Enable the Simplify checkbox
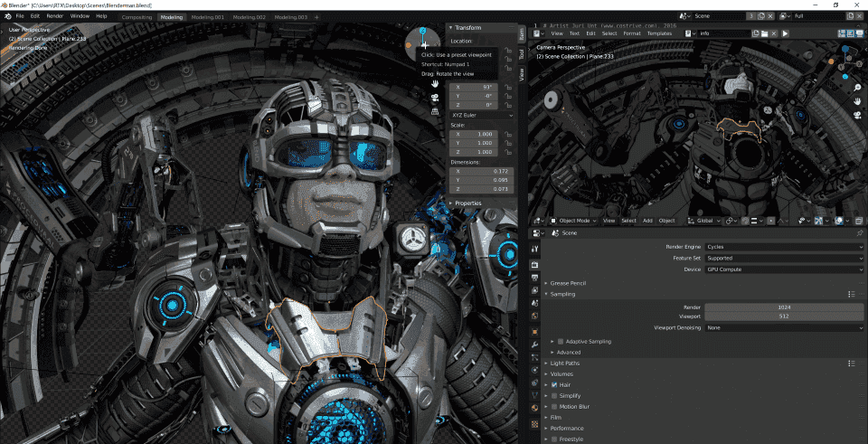Screen dimensions: 868x444 pos(554,396)
